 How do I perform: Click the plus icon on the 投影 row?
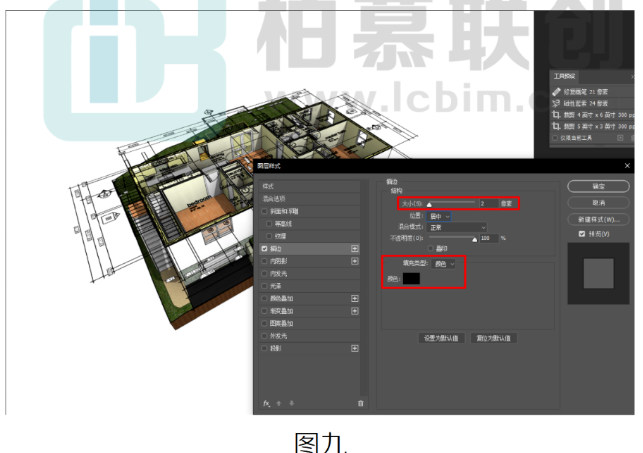click(x=355, y=348)
